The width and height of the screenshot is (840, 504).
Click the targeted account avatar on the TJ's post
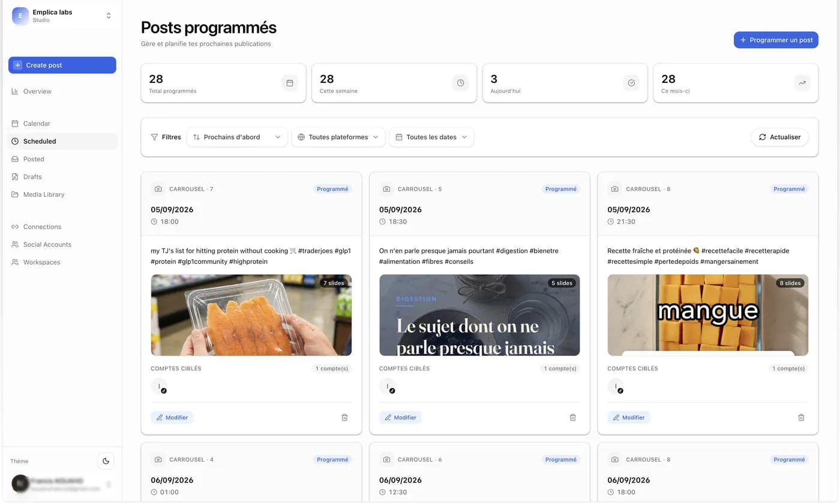[x=159, y=386]
